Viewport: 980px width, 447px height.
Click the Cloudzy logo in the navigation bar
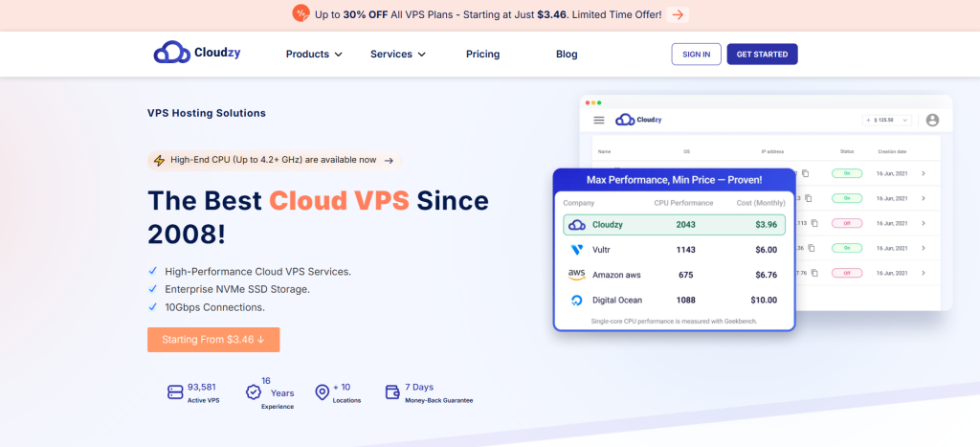(x=197, y=54)
